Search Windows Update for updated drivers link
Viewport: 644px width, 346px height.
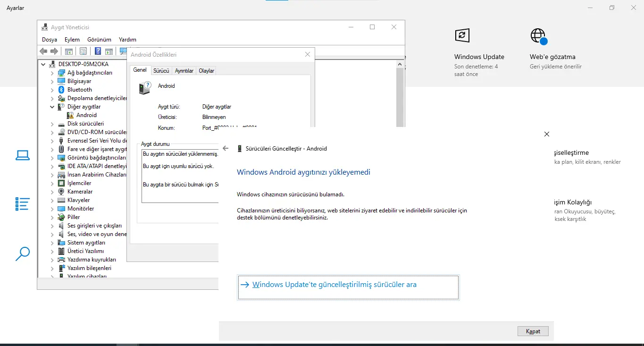[348, 287]
